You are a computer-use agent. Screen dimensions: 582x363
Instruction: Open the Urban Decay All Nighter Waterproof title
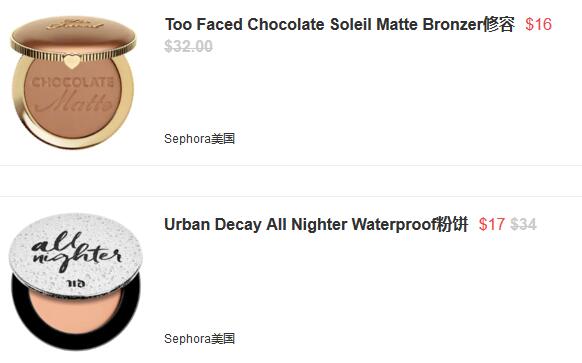316,224
